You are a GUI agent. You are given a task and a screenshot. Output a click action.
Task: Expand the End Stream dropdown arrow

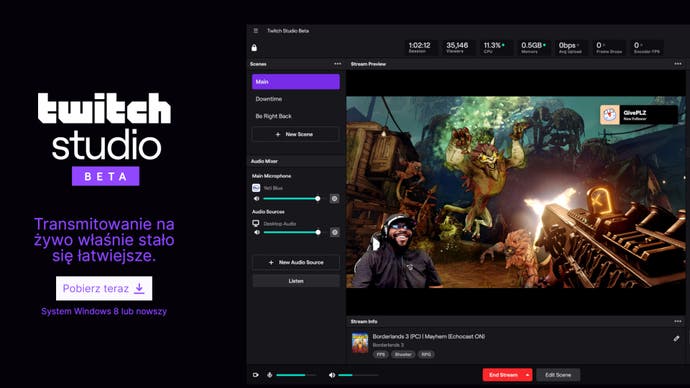(527, 375)
